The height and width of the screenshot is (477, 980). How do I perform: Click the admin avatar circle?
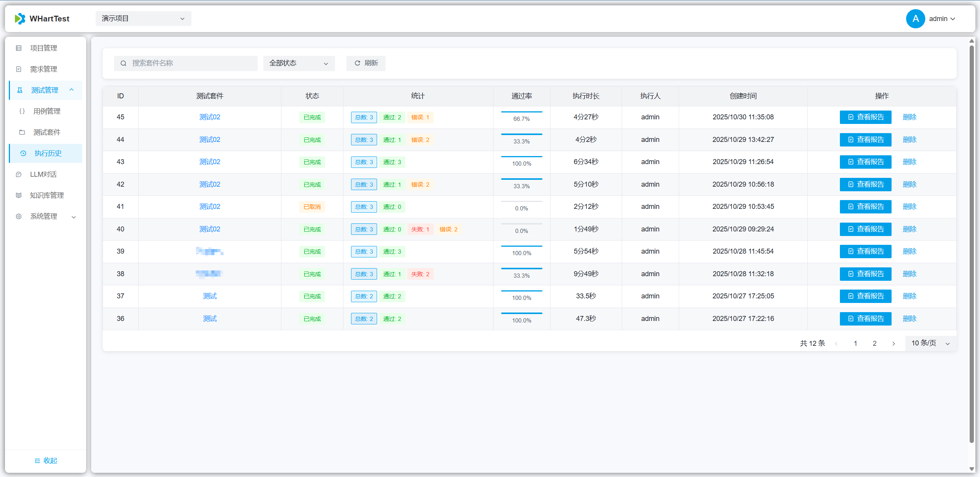[915, 19]
